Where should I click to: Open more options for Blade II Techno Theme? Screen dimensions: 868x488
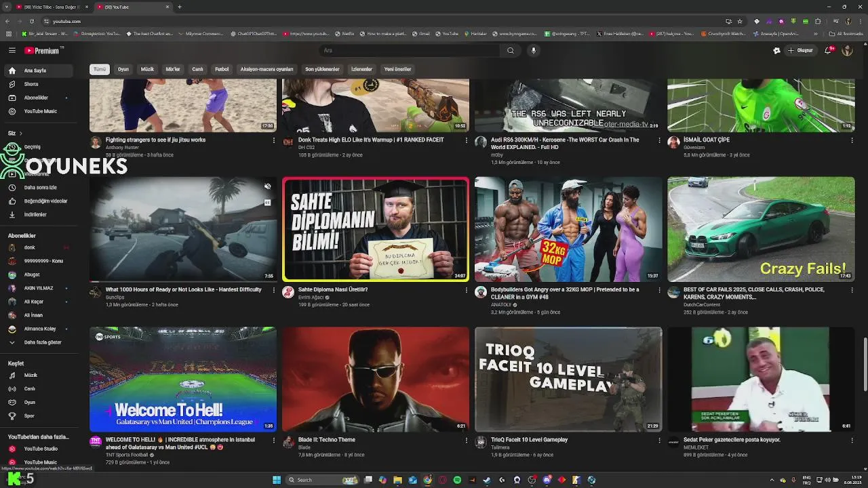pos(467,440)
